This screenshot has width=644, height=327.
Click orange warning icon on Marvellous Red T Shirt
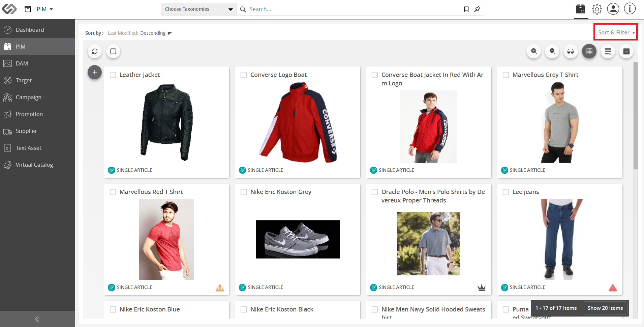click(220, 288)
